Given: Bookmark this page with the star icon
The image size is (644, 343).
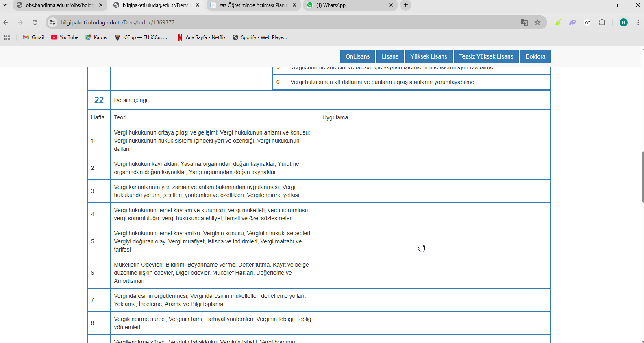Looking at the screenshot, I should click(537, 22).
